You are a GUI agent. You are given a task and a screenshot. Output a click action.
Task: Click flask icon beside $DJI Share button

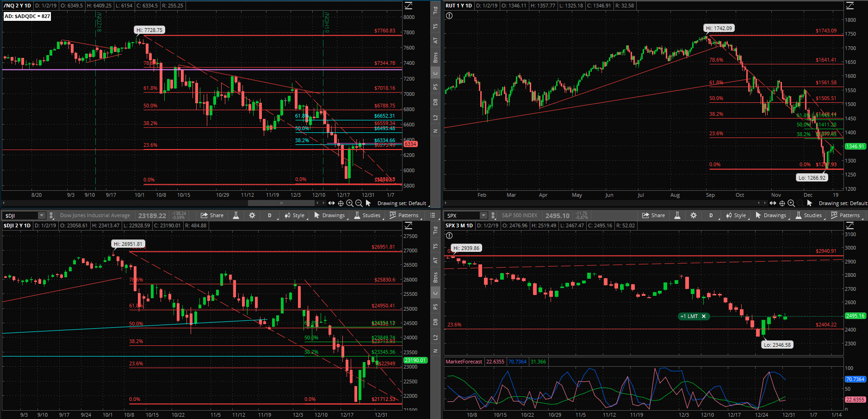pyautogui.click(x=236, y=215)
